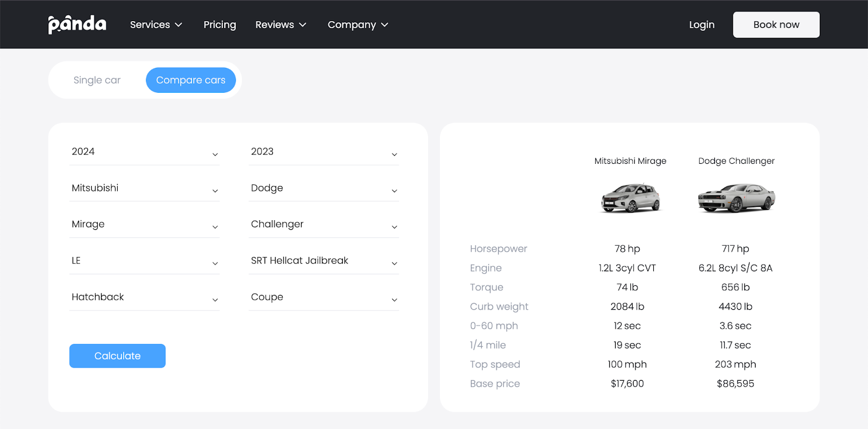The width and height of the screenshot is (868, 429).
Task: Click the Login link
Action: [x=701, y=25]
